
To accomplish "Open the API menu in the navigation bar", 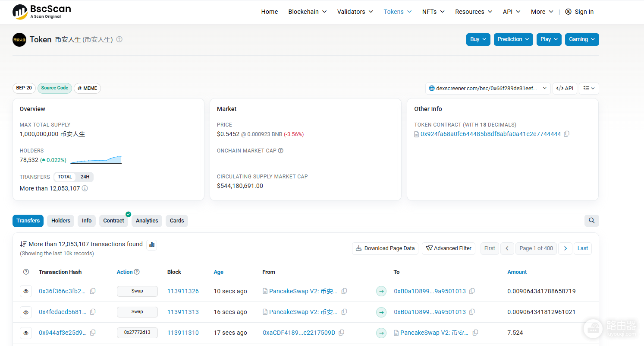I will 512,12.
